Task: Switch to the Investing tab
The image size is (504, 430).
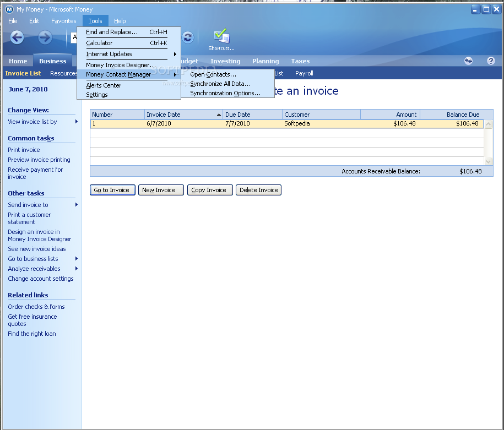Action: 225,61
